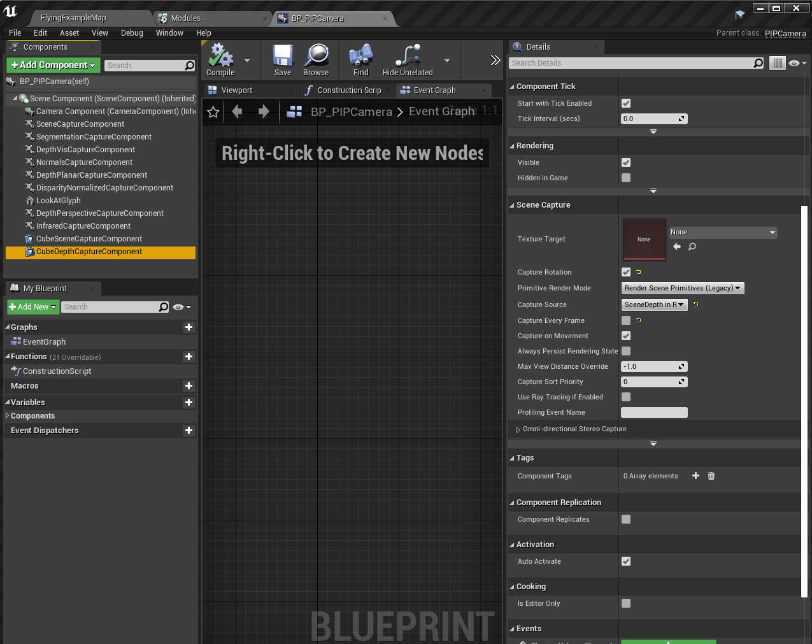Image resolution: width=812 pixels, height=644 pixels.
Task: Reset Capture Source to default
Action: coord(696,304)
